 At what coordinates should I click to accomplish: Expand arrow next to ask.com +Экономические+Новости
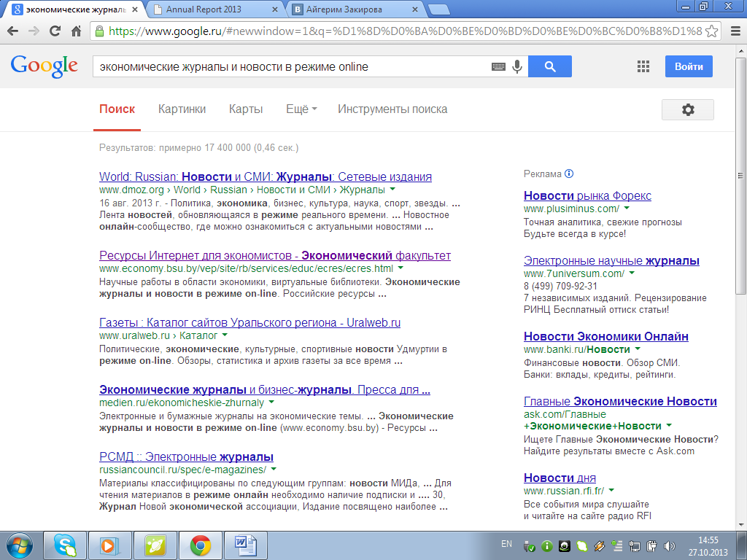(x=669, y=425)
